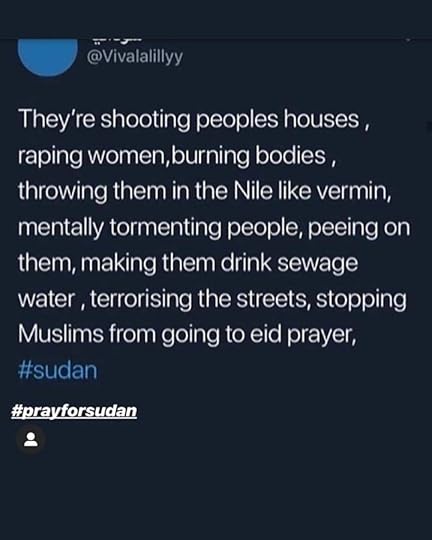
Task: Click the word "bodies" in the tweet
Action: click(290, 156)
